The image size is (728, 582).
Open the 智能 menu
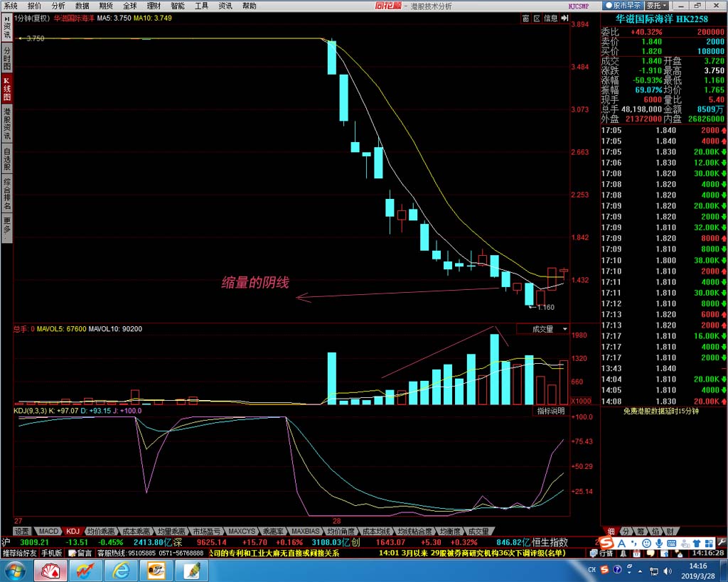tap(178, 6)
